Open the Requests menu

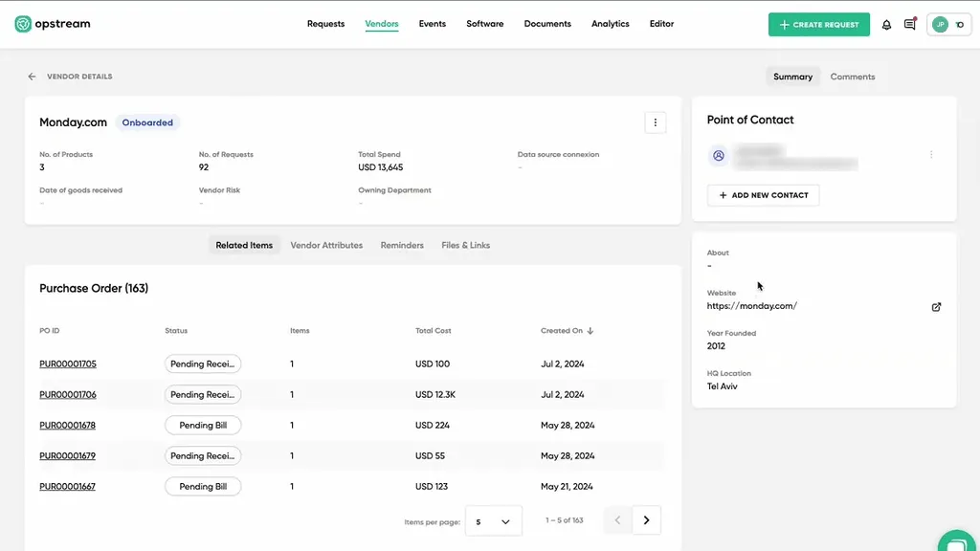(325, 24)
